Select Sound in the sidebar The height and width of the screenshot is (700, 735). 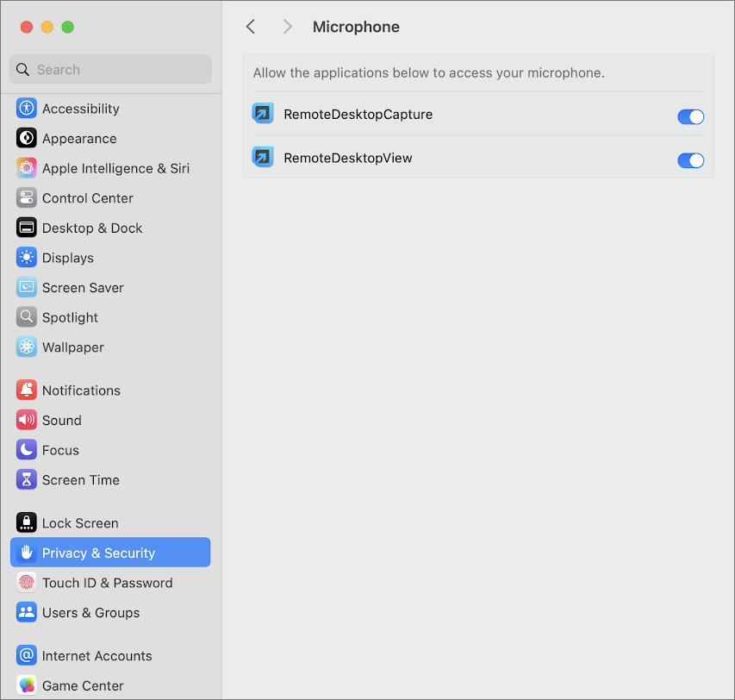pos(61,421)
